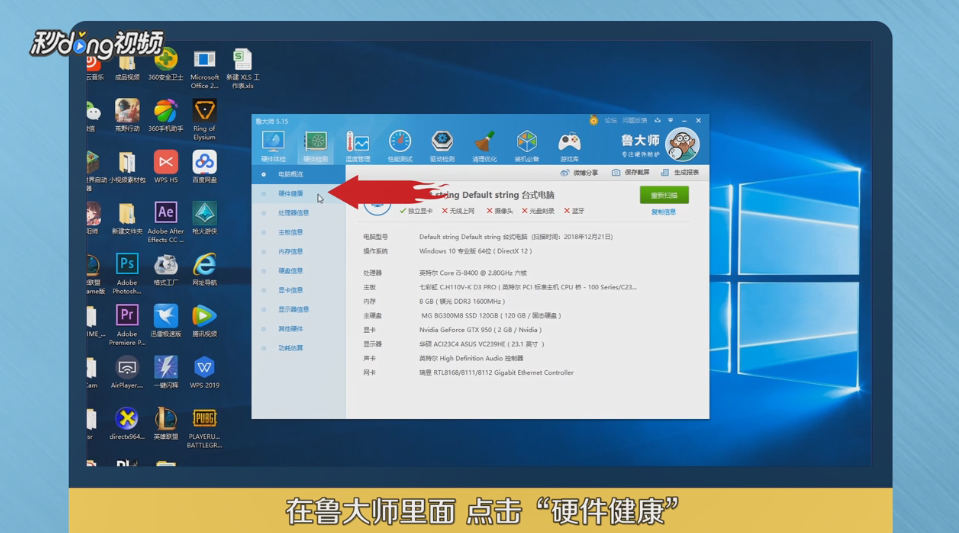Open 驱动检测 driver detection icon
The image size is (959, 533).
pyautogui.click(x=442, y=146)
